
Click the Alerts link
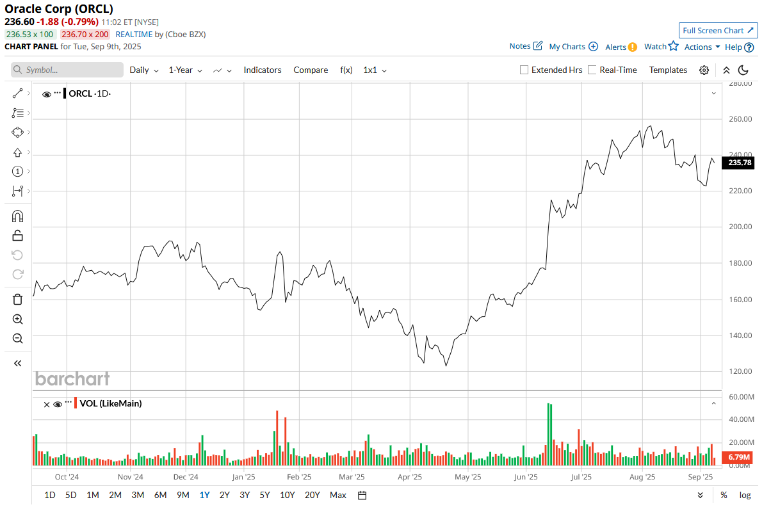[x=615, y=47]
